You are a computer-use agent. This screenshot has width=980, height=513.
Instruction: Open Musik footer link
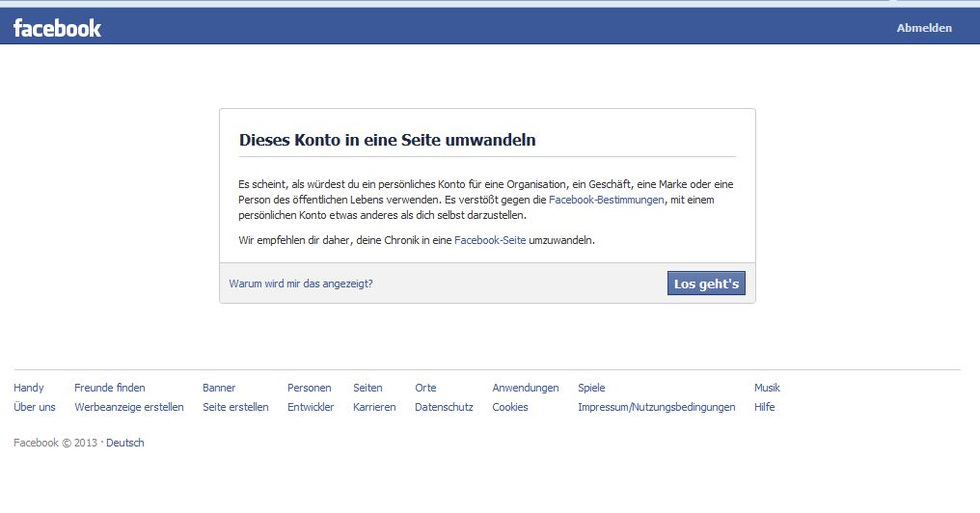(x=767, y=388)
